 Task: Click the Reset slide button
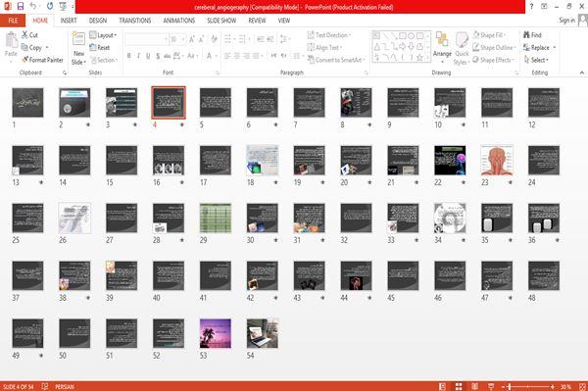coord(100,47)
